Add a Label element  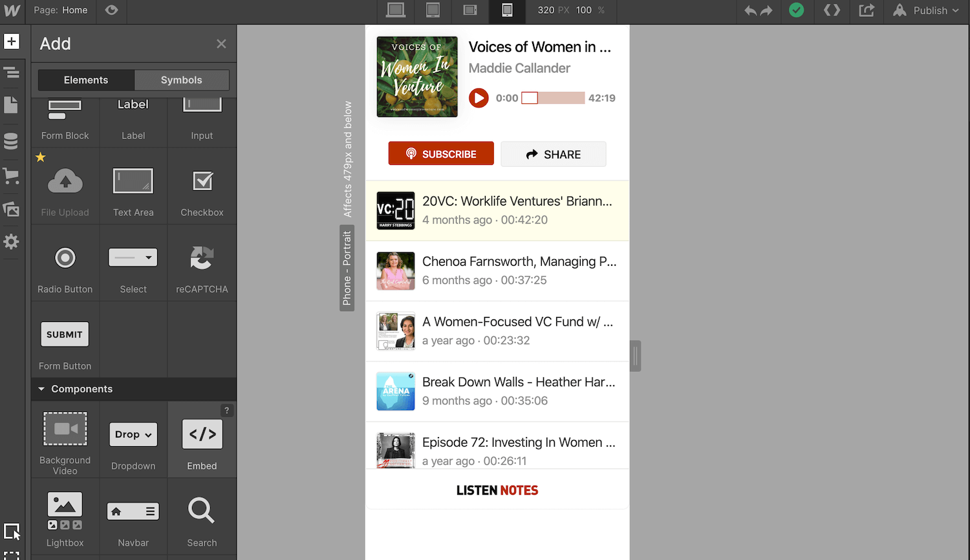133,122
